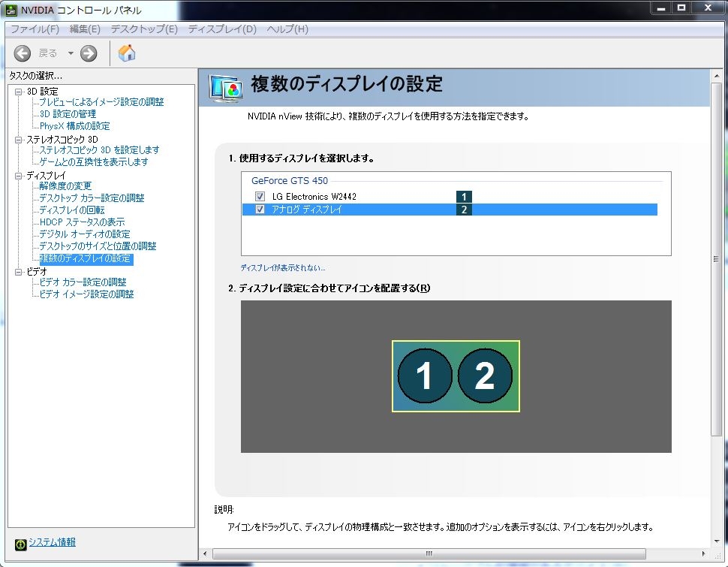This screenshot has height=567, width=728.
Task: Click the horizontal scrollbar left arrow
Action: click(x=205, y=553)
